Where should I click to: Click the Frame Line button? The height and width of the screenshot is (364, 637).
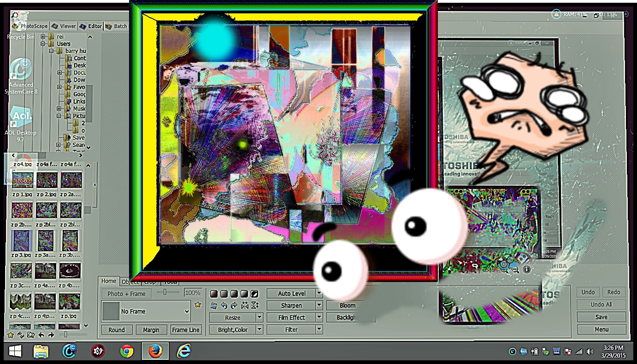click(186, 330)
